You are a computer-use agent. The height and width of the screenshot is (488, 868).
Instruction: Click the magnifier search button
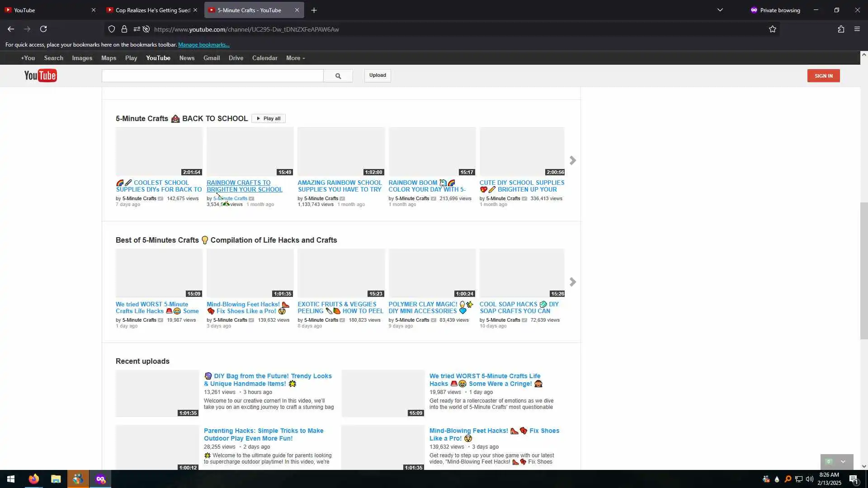[338, 76]
